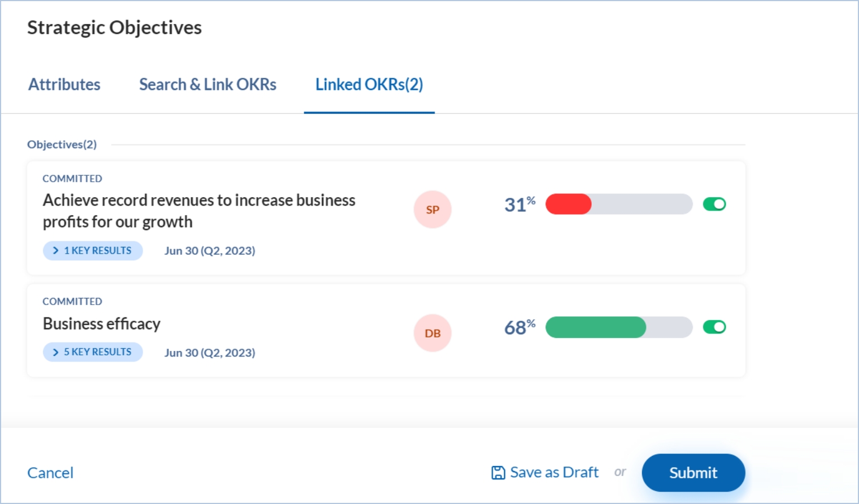Click the green 68% progress bar
The height and width of the screenshot is (504, 859).
coord(619,327)
